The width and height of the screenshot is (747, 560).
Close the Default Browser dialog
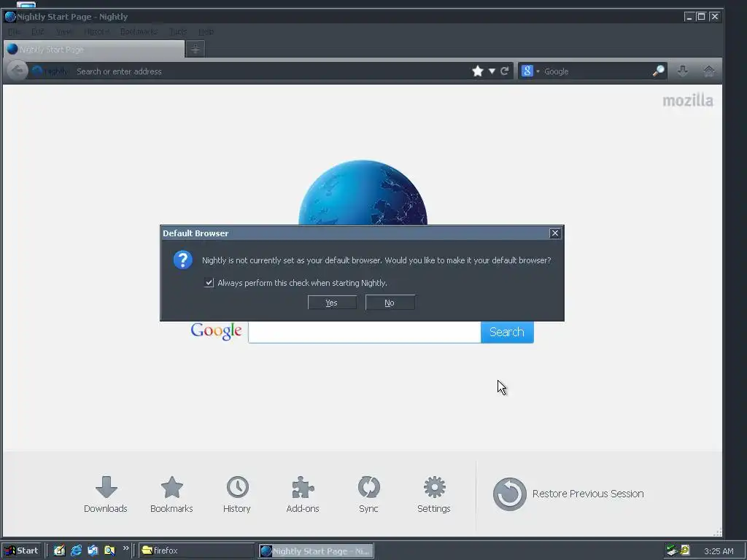[x=554, y=233]
